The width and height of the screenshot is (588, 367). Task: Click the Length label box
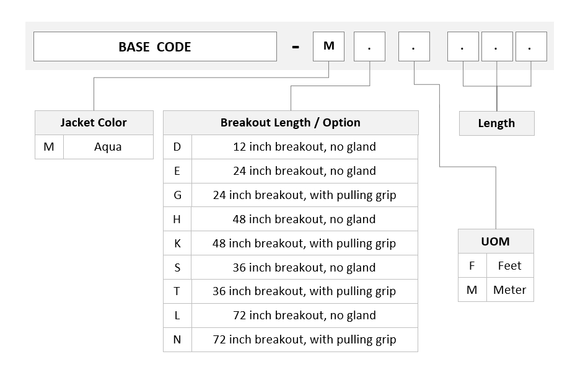(x=497, y=123)
